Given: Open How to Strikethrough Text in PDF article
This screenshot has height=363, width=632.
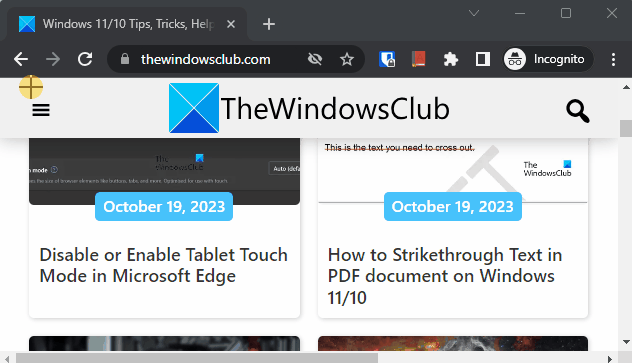Looking at the screenshot, I should [x=445, y=276].
